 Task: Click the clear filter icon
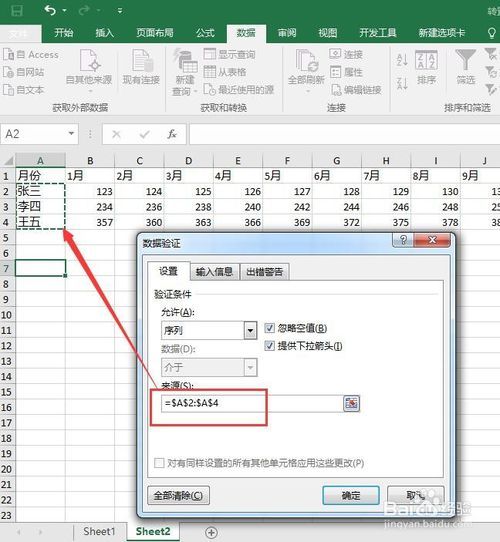coord(491,54)
